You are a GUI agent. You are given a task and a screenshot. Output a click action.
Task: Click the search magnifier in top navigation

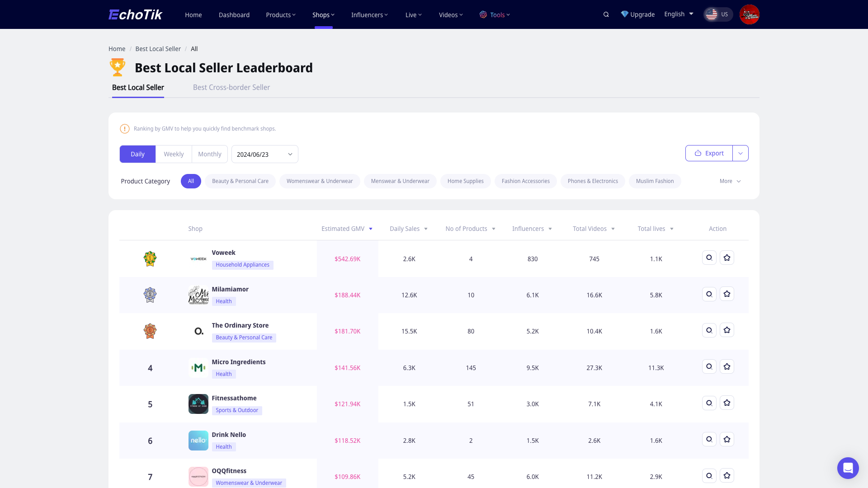click(606, 14)
